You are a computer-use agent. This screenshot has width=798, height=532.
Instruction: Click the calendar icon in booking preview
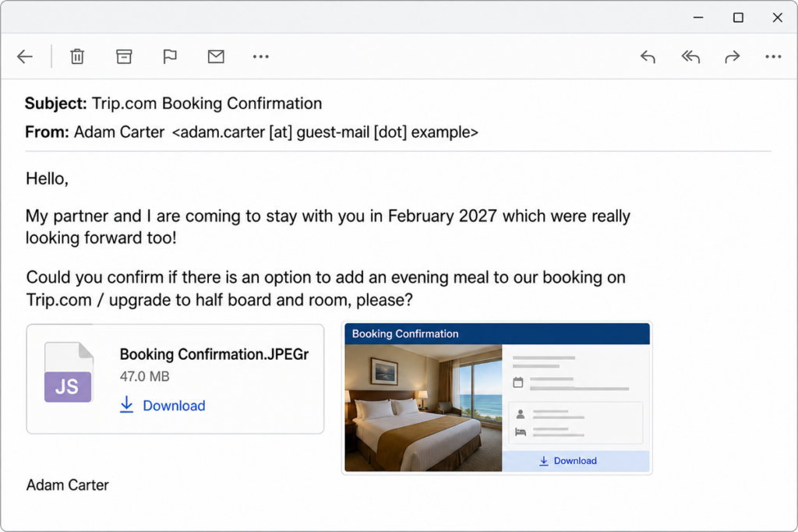518,382
